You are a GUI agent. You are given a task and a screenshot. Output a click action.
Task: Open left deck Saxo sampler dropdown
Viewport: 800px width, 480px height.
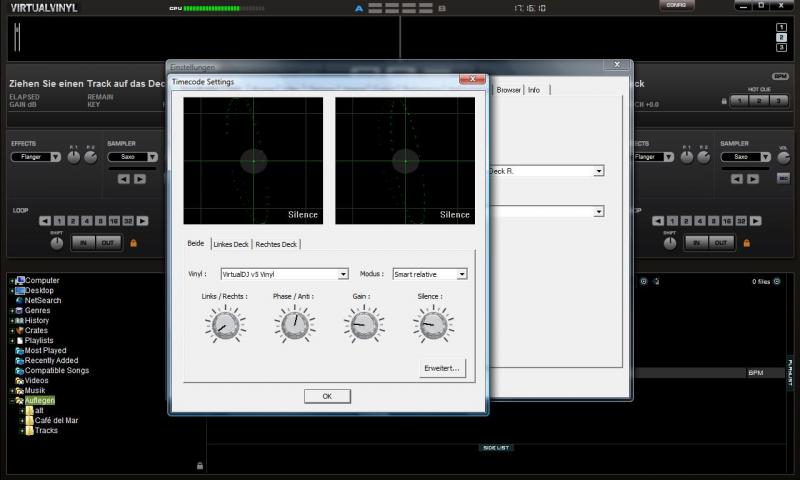153,157
